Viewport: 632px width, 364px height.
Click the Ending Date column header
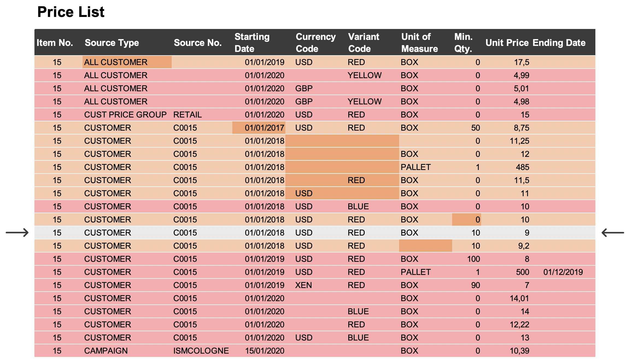click(559, 43)
